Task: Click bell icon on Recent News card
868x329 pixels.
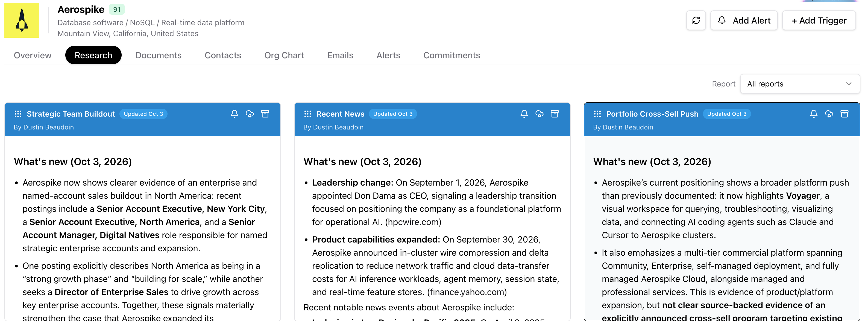Action: click(524, 114)
